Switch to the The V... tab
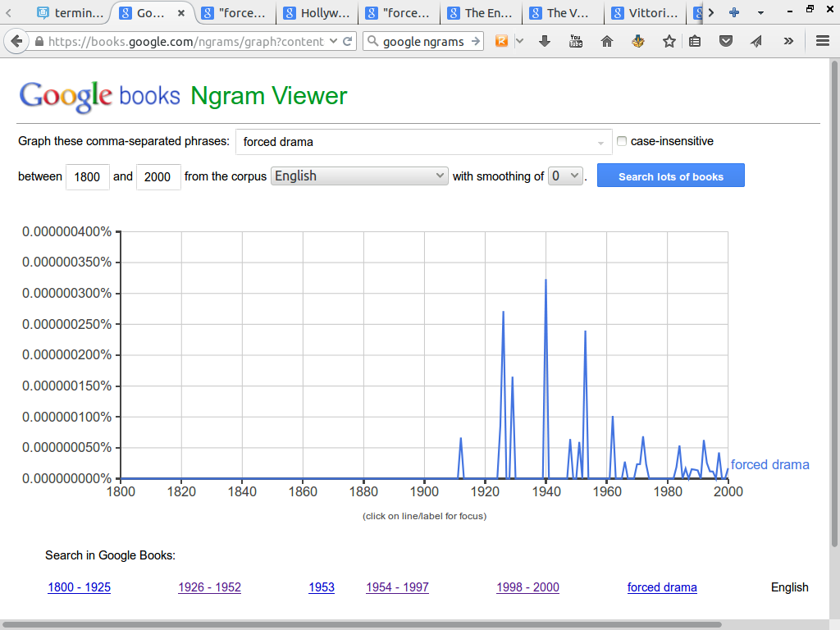The width and height of the screenshot is (840, 630). point(563,13)
